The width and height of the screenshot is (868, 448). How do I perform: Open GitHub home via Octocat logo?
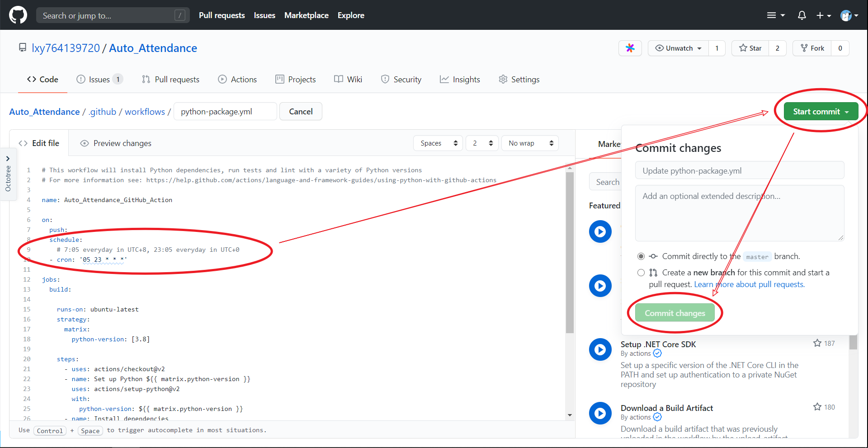click(x=18, y=15)
